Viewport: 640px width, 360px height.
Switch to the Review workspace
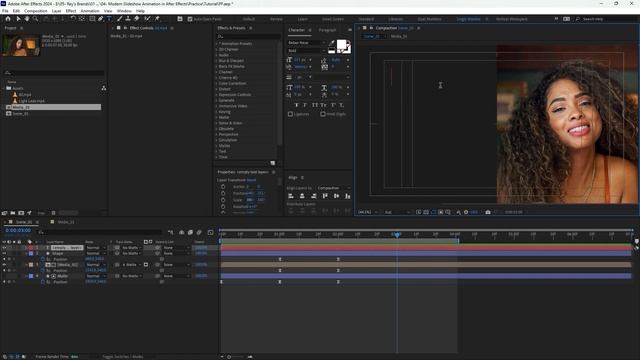(x=276, y=19)
